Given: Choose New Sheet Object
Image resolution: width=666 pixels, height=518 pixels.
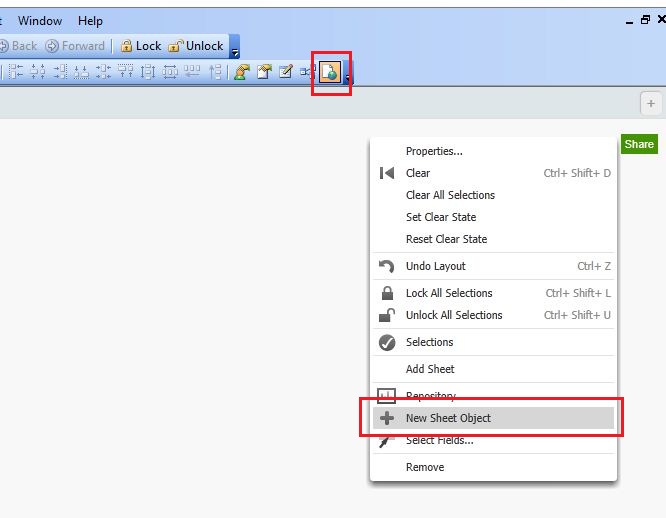Looking at the screenshot, I should point(493,418).
